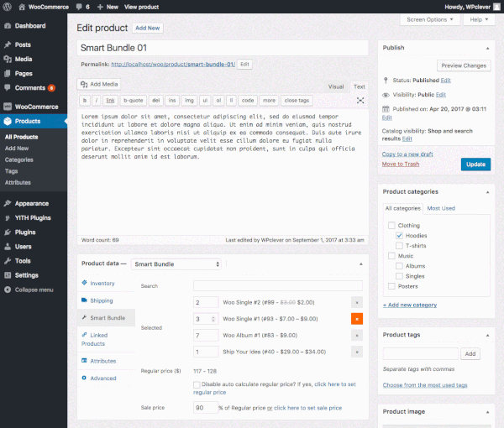Collapse the Publish panel

(487, 48)
